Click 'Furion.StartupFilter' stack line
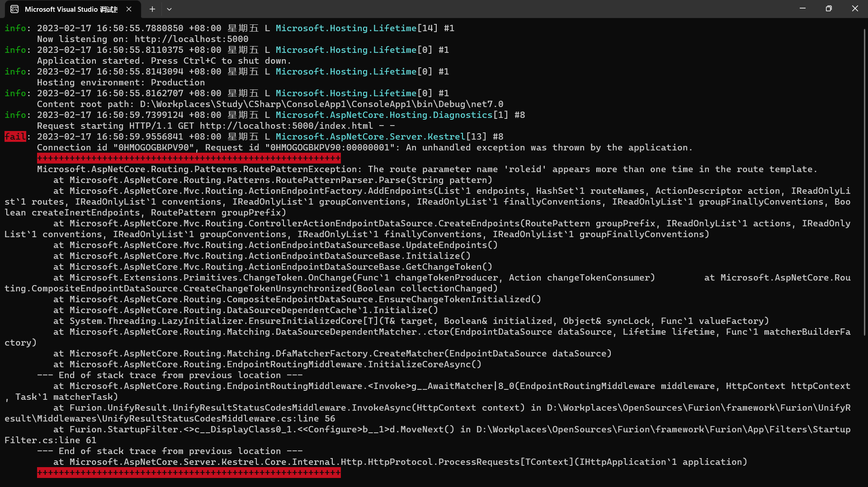This screenshot has height=487, width=868. [x=427, y=435]
